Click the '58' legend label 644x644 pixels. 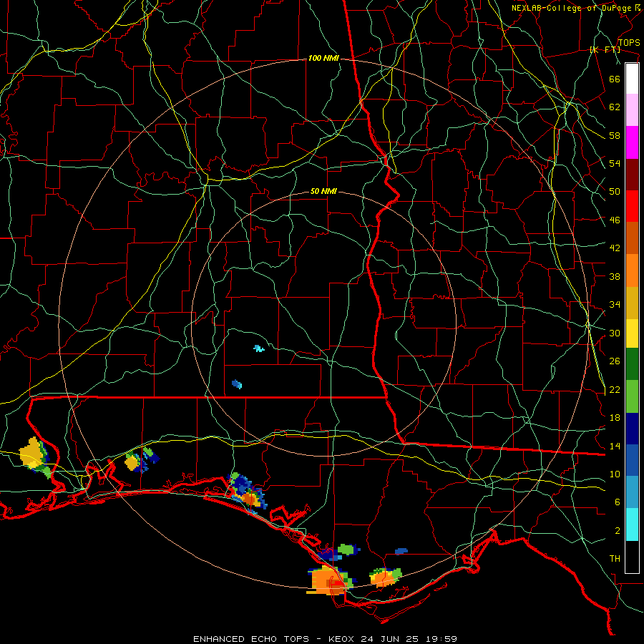click(615, 135)
